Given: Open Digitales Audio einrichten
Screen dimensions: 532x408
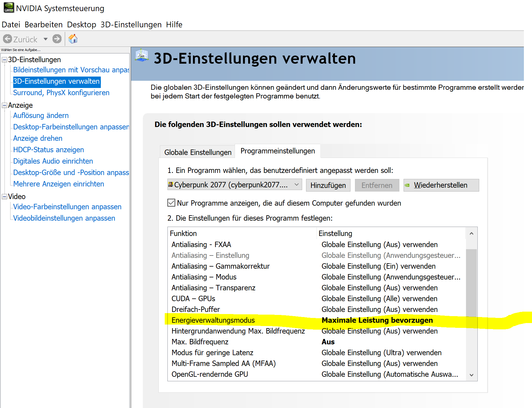Looking at the screenshot, I should pyautogui.click(x=53, y=161).
